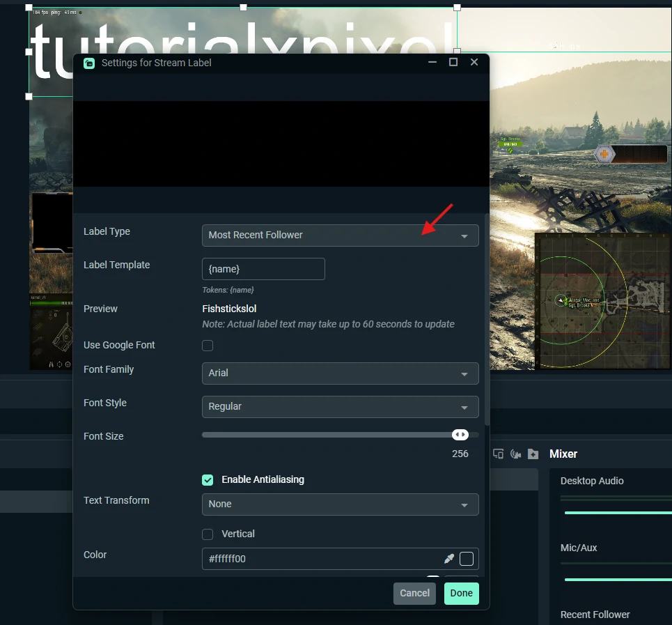Click the camera broadcast icon in Mixer header
Screen dimensions: 672x625
[515, 454]
